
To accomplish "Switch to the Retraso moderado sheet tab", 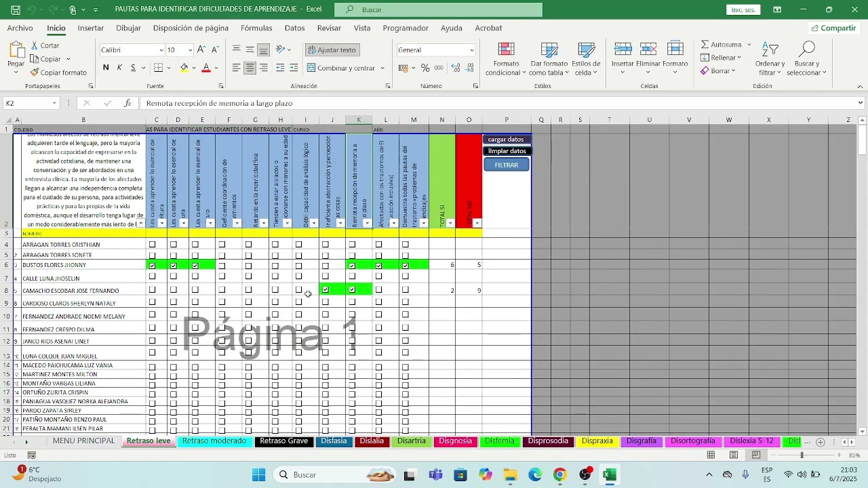I will pyautogui.click(x=214, y=441).
